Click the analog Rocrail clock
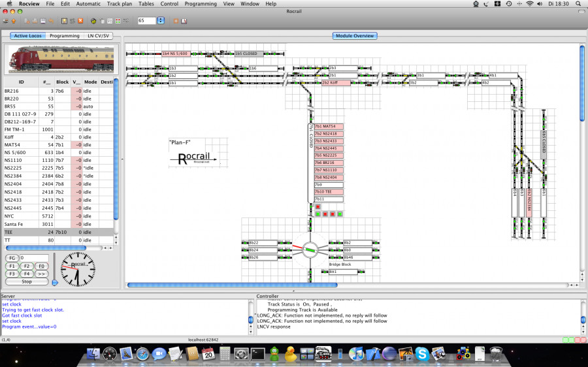Viewport: 588px width, 367px height. [x=78, y=269]
